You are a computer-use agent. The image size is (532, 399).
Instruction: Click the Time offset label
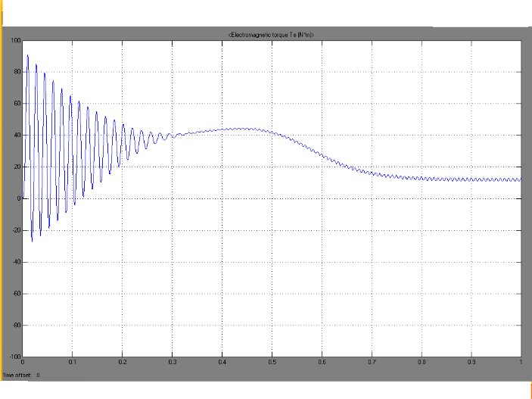(16, 376)
